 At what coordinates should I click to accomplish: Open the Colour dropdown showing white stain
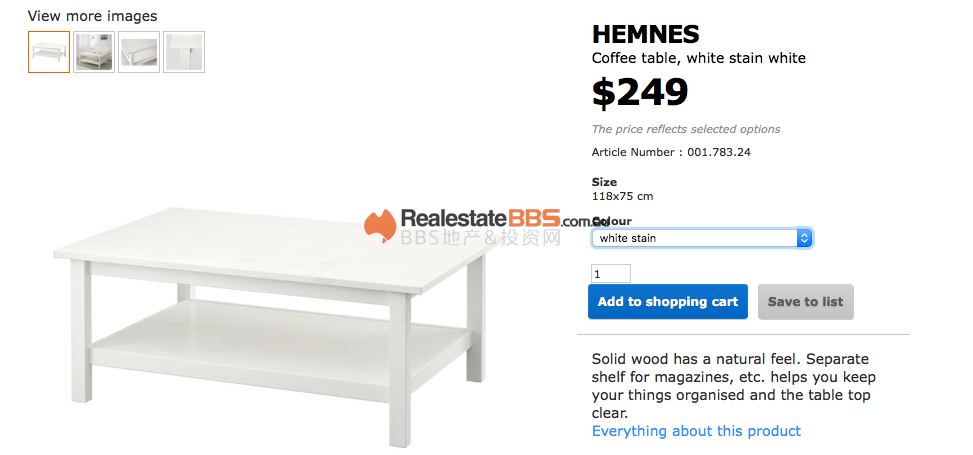click(x=701, y=238)
